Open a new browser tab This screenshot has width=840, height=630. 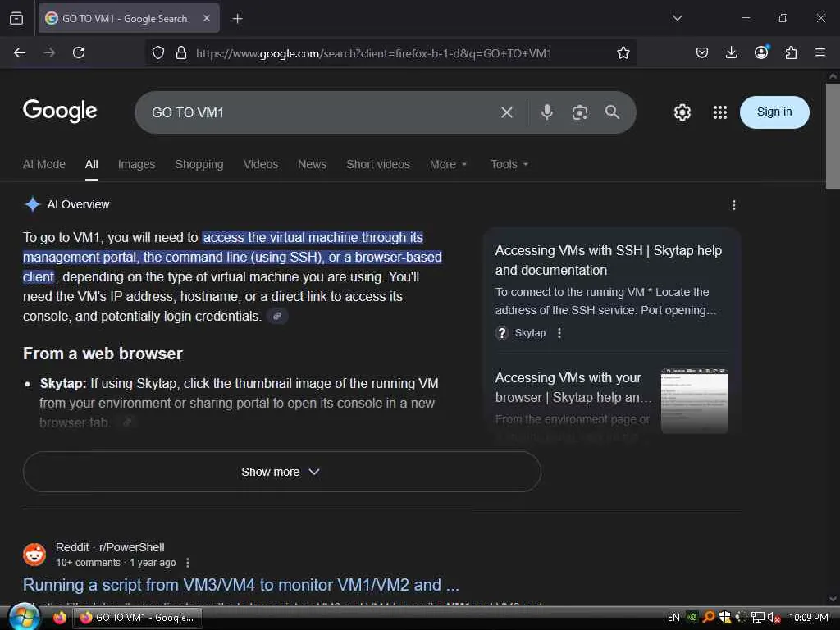coord(237,19)
